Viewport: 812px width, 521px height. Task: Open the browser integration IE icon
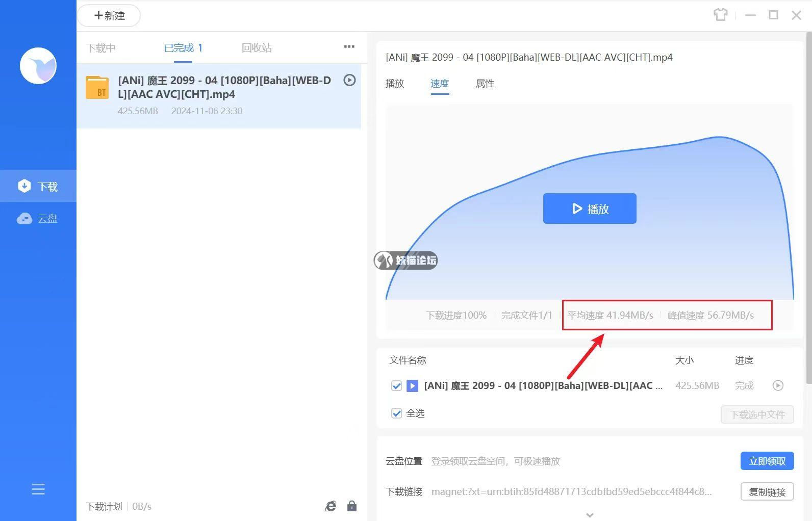331,506
